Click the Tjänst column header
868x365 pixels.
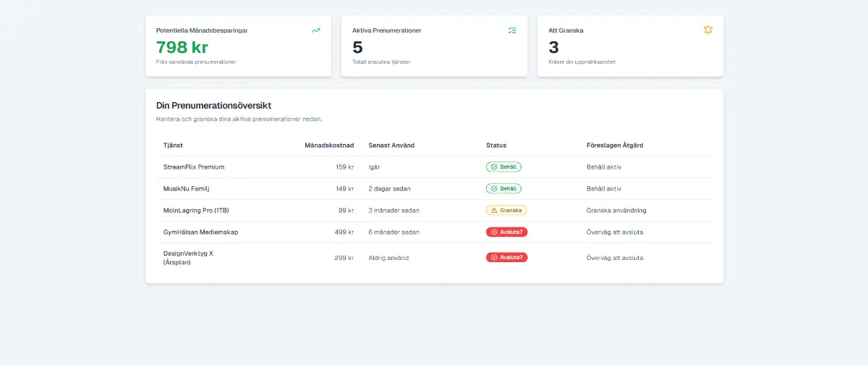coord(174,145)
